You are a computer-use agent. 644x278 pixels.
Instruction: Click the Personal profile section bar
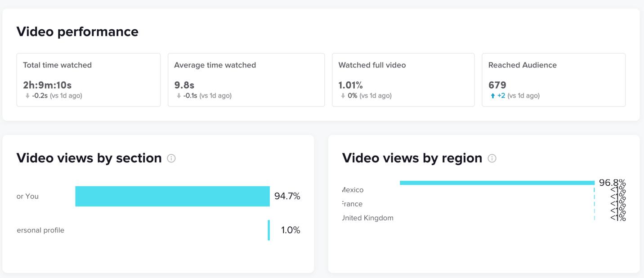coord(269,230)
